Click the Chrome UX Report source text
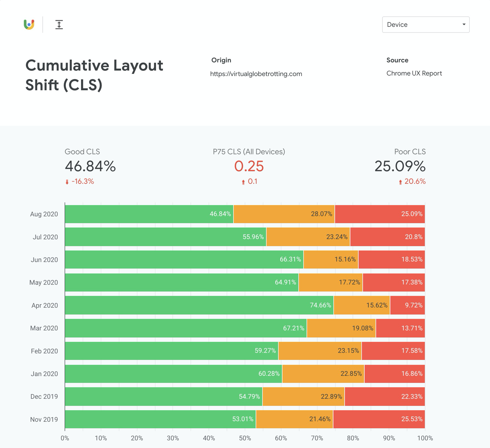The image size is (490, 448). [414, 73]
